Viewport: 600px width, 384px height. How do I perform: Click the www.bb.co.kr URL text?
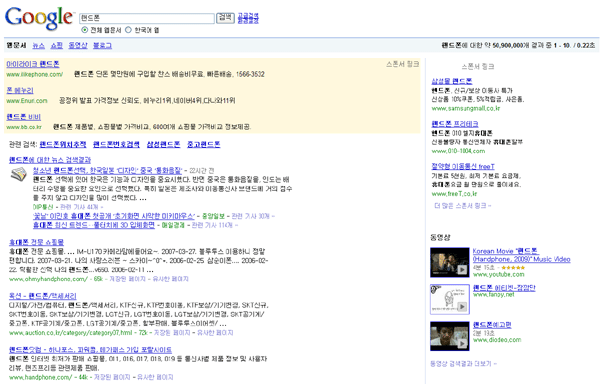[24, 127]
